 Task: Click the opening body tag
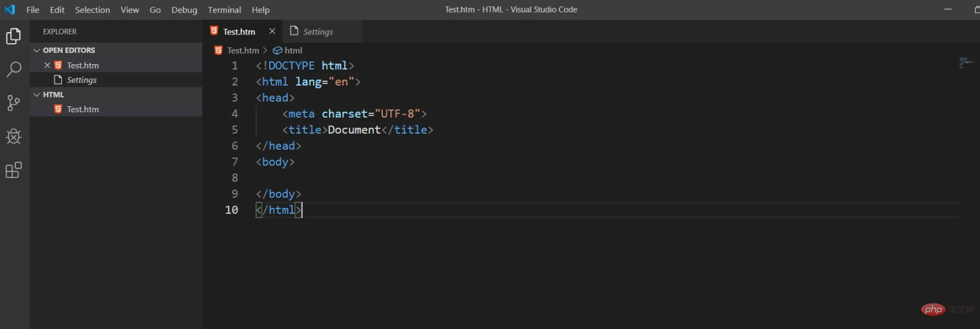pyautogui.click(x=275, y=162)
